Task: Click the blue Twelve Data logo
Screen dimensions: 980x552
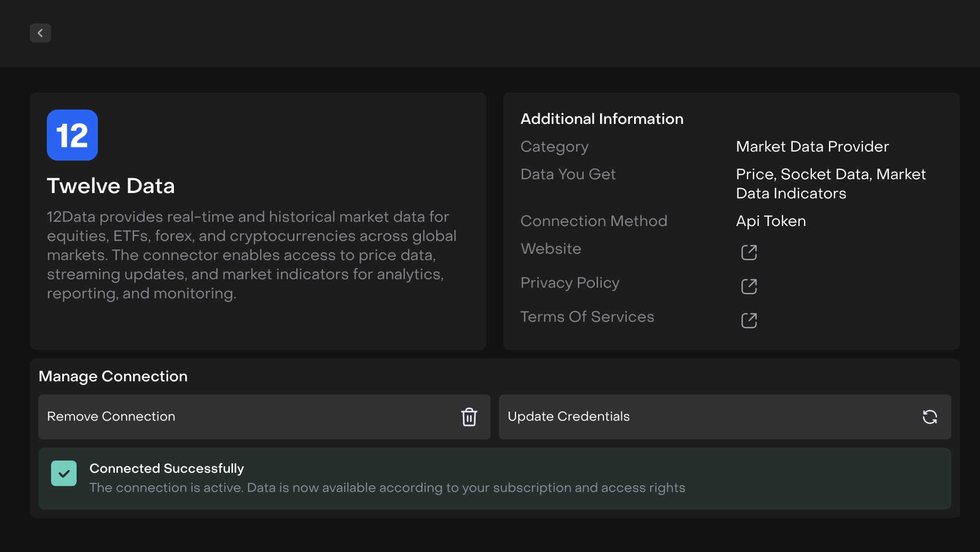Action: [x=72, y=135]
